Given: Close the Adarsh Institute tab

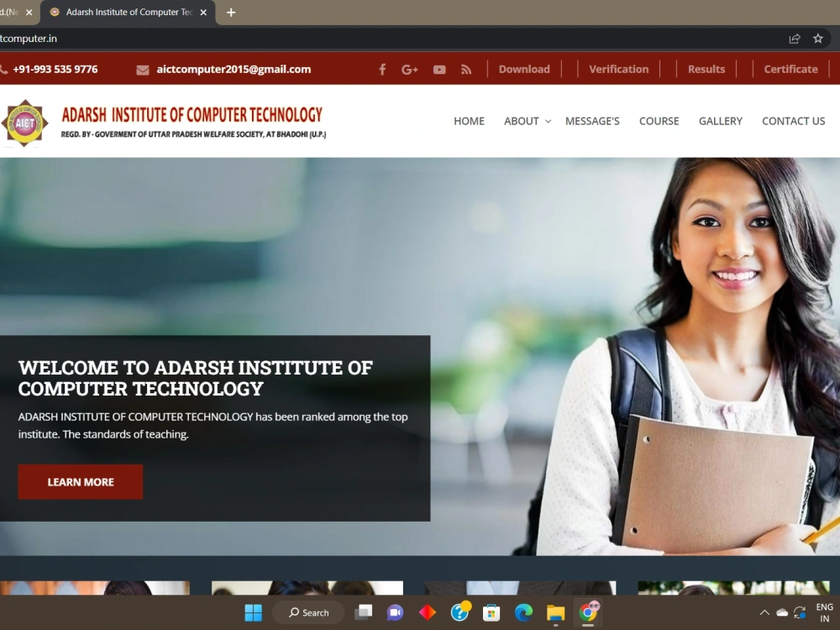Looking at the screenshot, I should point(203,13).
